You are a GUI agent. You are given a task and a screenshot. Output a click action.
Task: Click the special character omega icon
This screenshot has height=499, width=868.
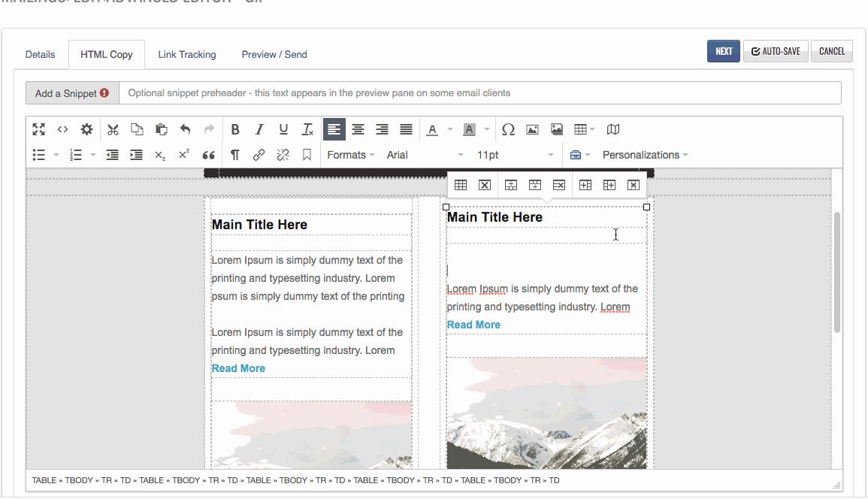click(508, 129)
